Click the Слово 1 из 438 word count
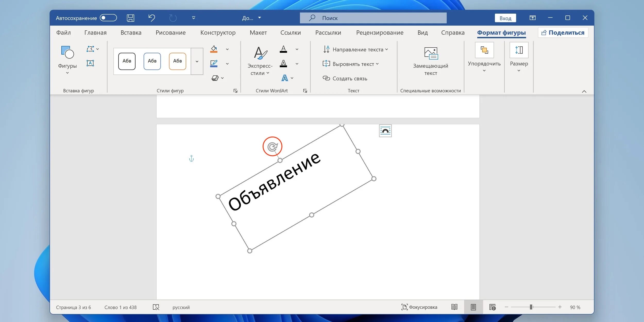Viewport: 644px width, 322px height. 121,307
